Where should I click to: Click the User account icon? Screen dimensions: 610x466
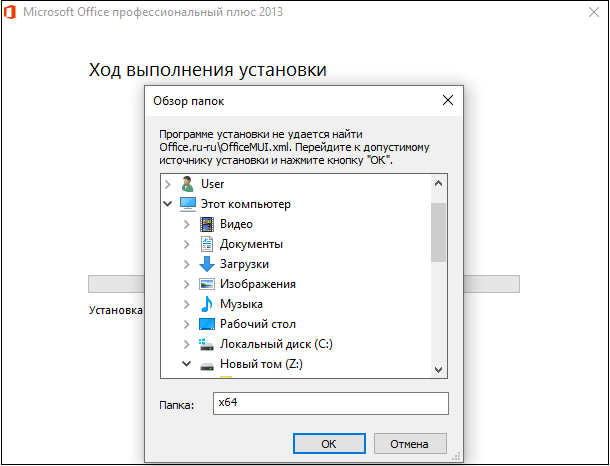pos(188,184)
